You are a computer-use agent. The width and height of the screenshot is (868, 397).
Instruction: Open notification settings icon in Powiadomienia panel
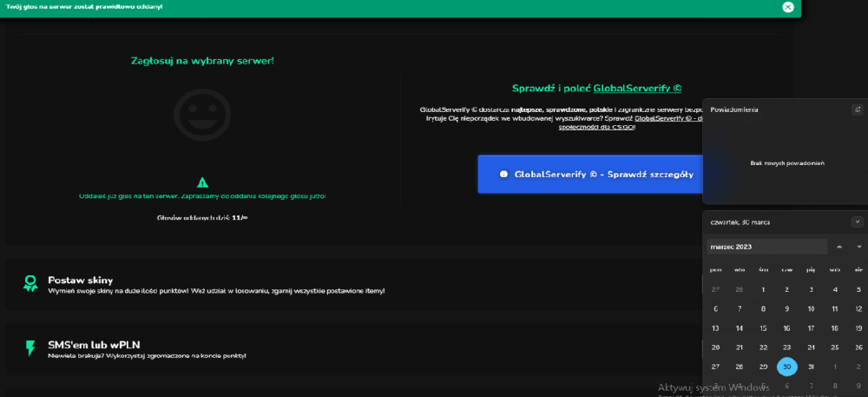coord(857,109)
